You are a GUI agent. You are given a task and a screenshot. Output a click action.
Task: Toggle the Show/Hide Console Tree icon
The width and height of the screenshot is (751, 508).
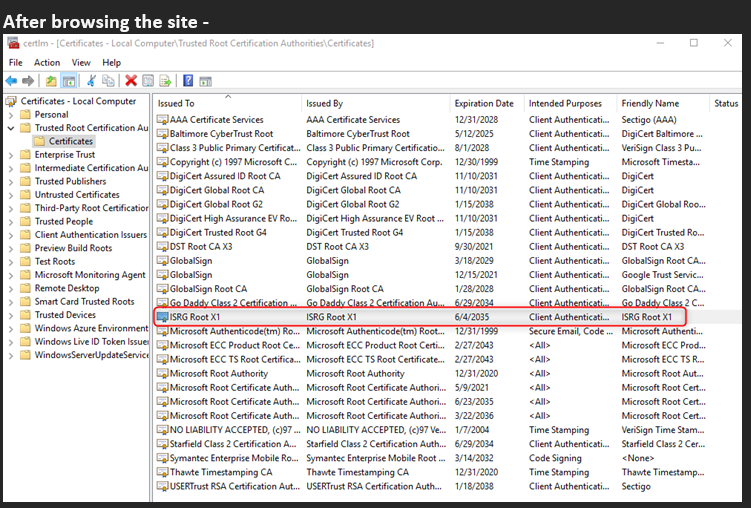[69, 81]
